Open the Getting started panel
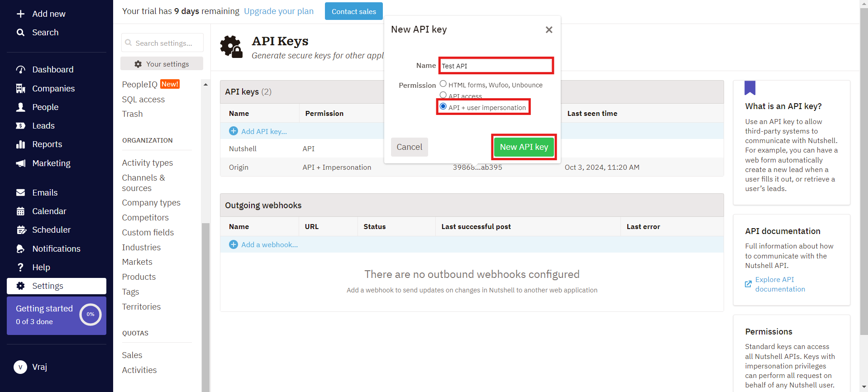This screenshot has width=868, height=392. 57,316
